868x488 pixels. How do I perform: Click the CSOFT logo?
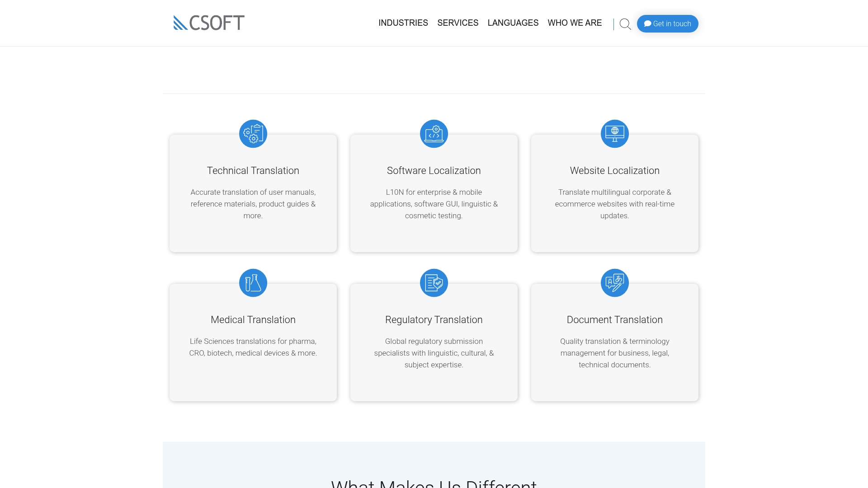tap(208, 23)
